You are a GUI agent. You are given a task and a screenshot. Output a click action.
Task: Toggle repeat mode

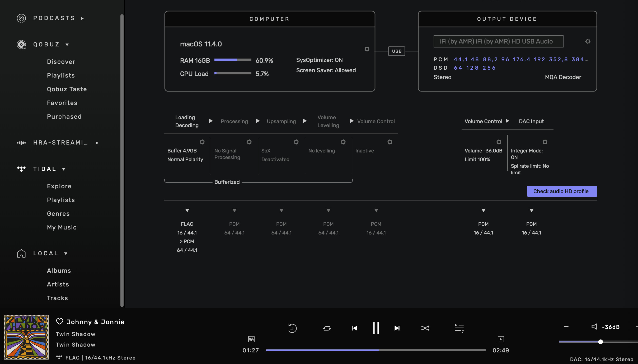click(x=327, y=328)
